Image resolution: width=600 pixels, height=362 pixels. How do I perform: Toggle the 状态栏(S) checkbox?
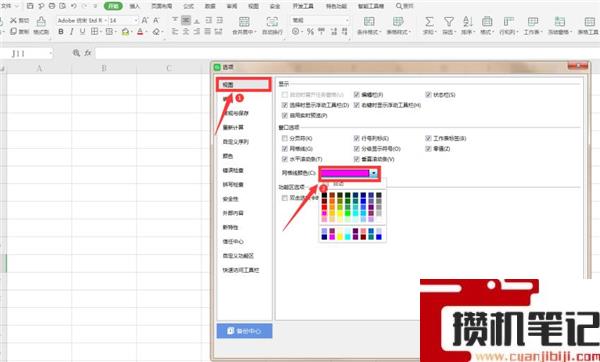[x=428, y=94]
